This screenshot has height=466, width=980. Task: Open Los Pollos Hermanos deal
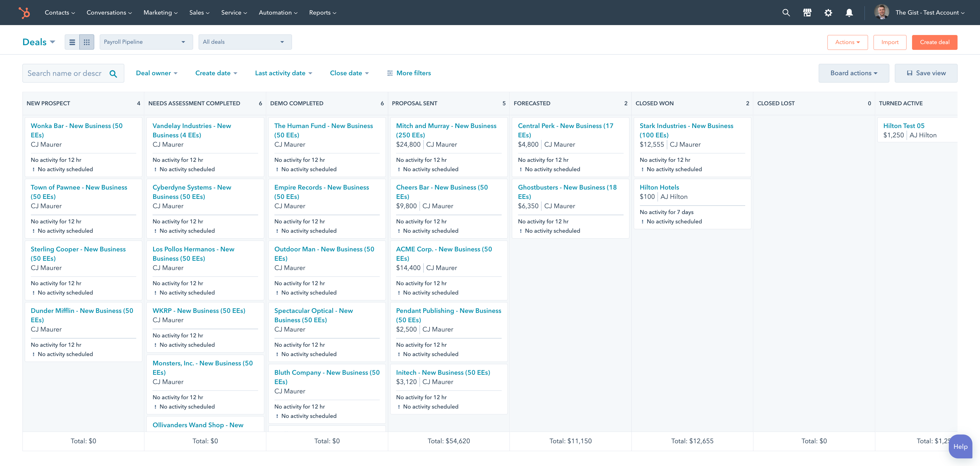193,253
